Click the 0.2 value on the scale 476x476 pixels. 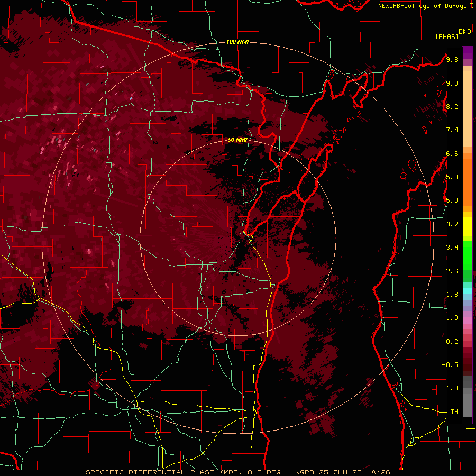[452, 342]
